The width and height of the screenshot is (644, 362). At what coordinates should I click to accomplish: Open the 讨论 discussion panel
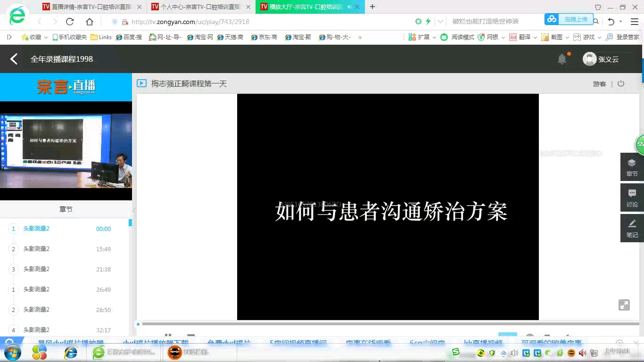pyautogui.click(x=632, y=198)
